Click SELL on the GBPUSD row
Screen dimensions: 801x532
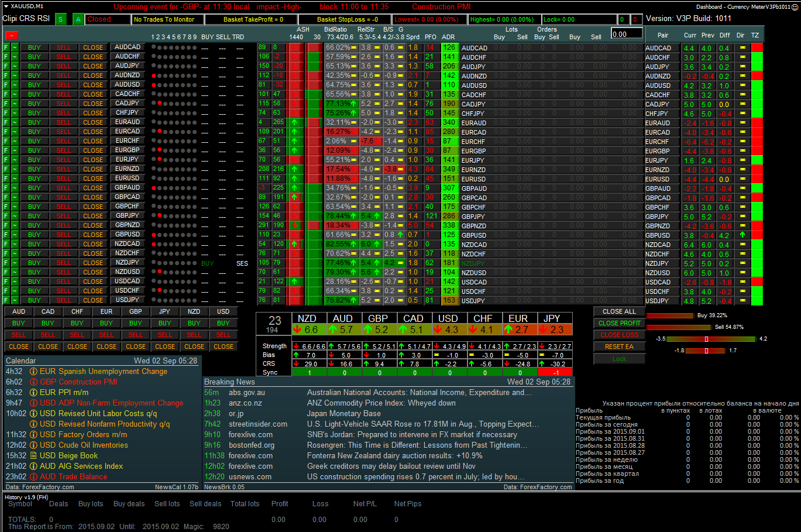(64, 235)
